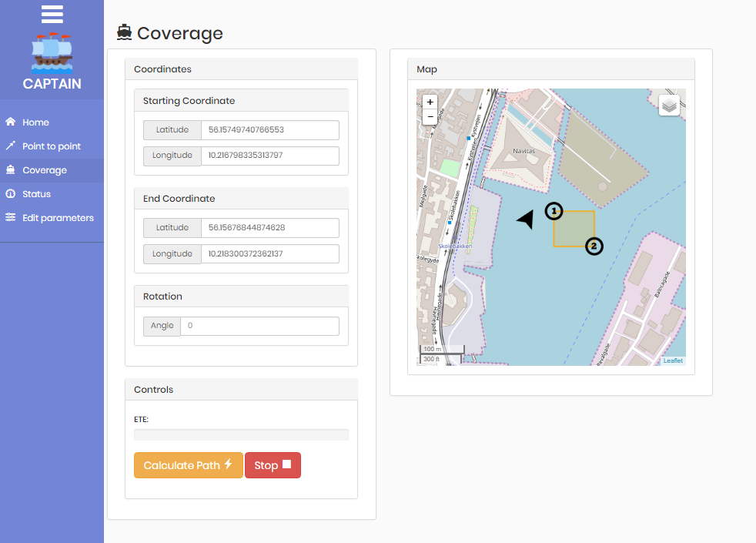Click the Rotation Angle input field
The image size is (756, 543).
(x=260, y=326)
